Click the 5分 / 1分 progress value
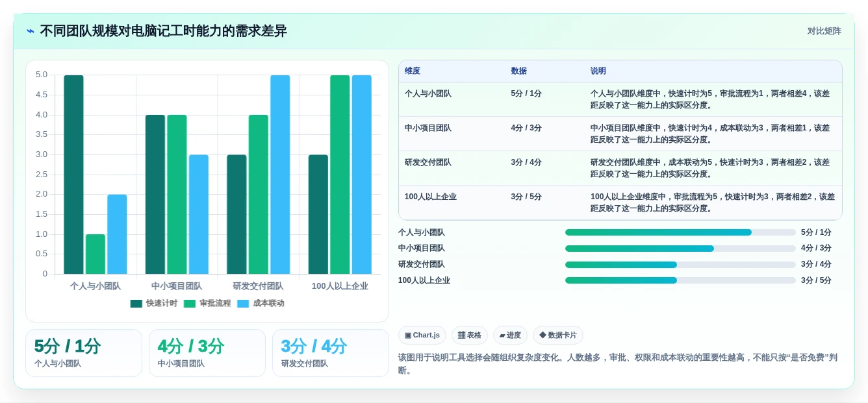This screenshot has height=403, width=868. (x=816, y=232)
